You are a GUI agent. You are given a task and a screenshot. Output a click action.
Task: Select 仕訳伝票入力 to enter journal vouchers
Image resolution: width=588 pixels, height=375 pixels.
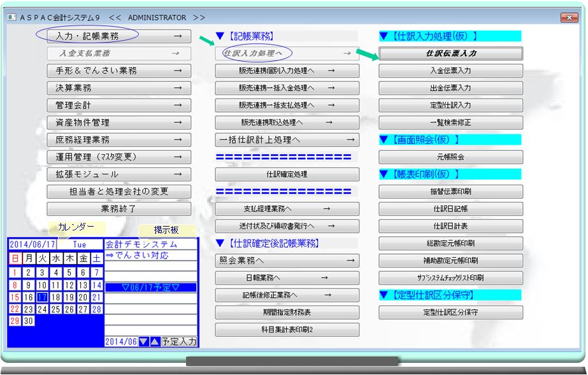[450, 53]
